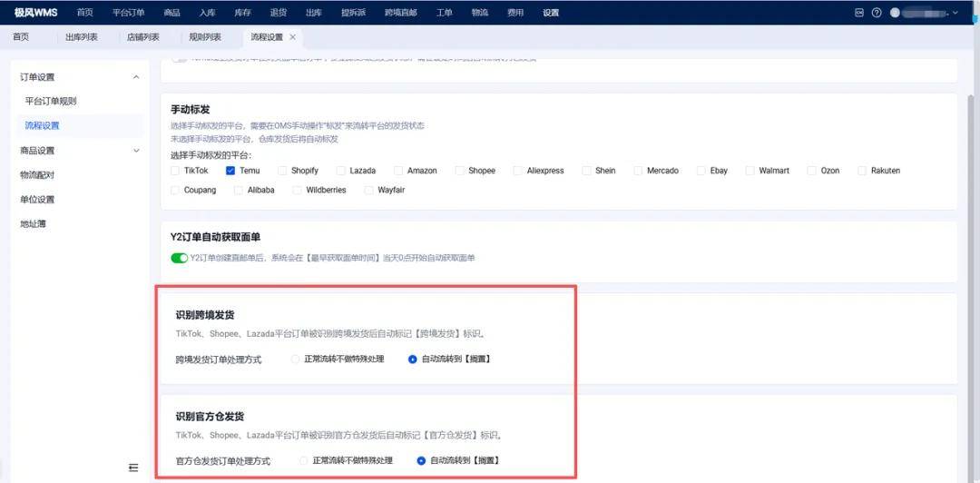Open the 商品 top menu
This screenshot has width=980, height=483.
(x=171, y=13)
